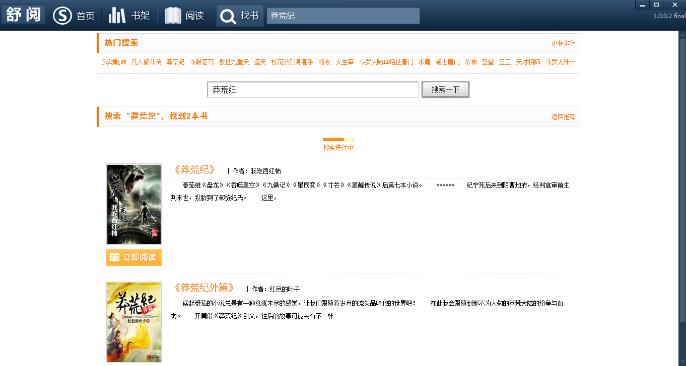This screenshot has height=366, width=686.
Task: Click hot search tag 大主宰
Action: [344, 62]
